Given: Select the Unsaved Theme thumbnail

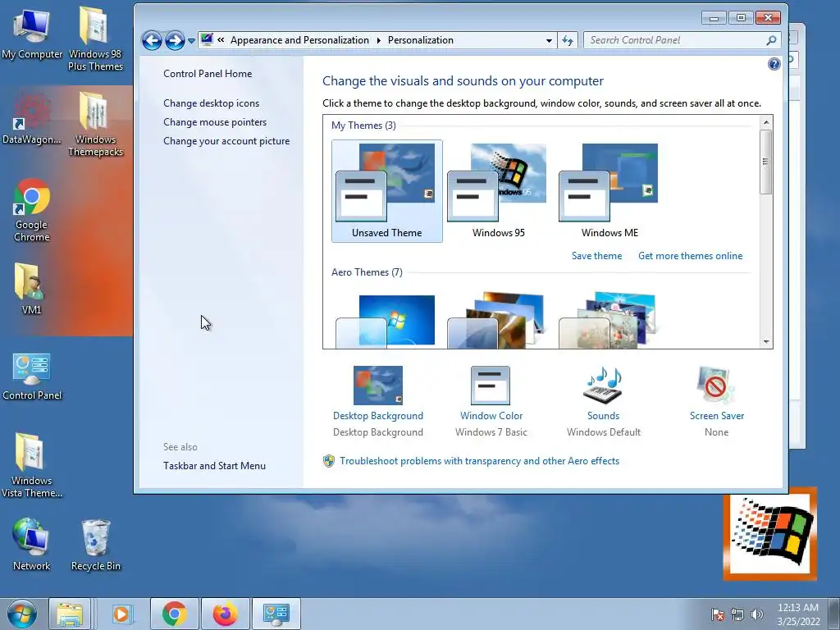Looking at the screenshot, I should [x=387, y=191].
